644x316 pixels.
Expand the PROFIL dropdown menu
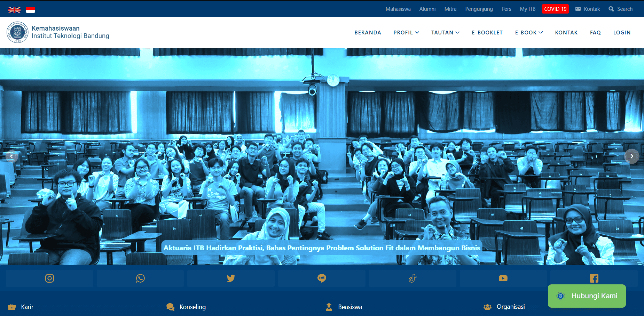click(406, 33)
